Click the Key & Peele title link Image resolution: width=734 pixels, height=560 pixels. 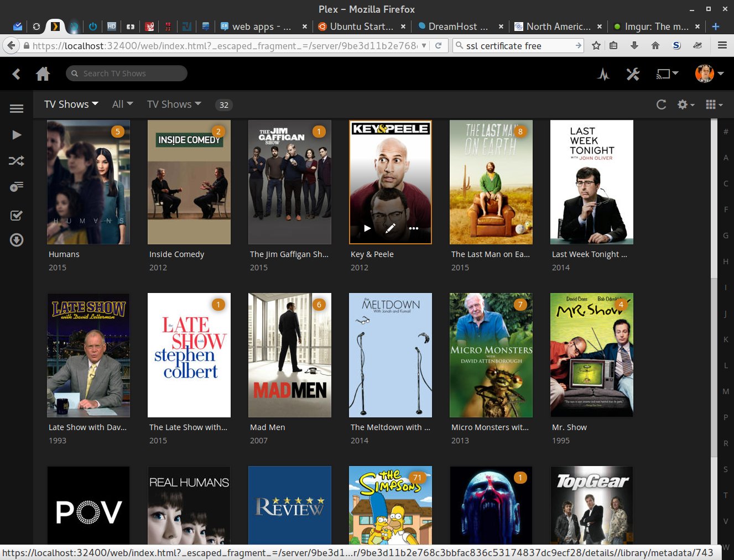click(x=372, y=254)
